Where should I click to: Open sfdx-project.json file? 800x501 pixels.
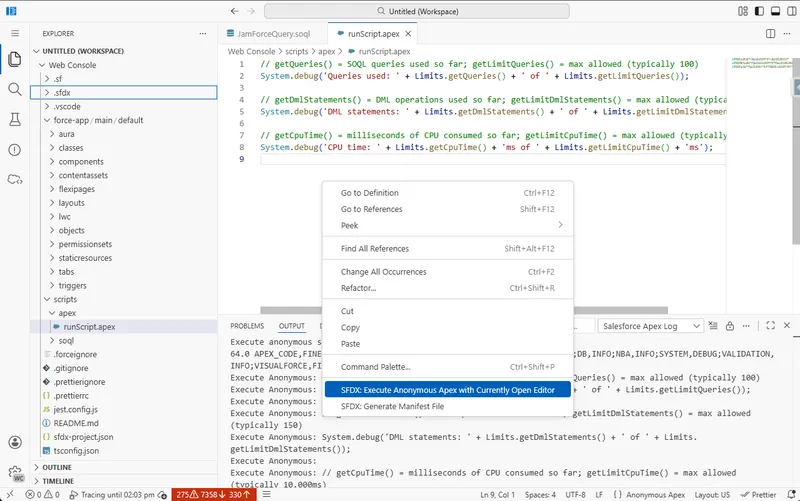point(123,437)
